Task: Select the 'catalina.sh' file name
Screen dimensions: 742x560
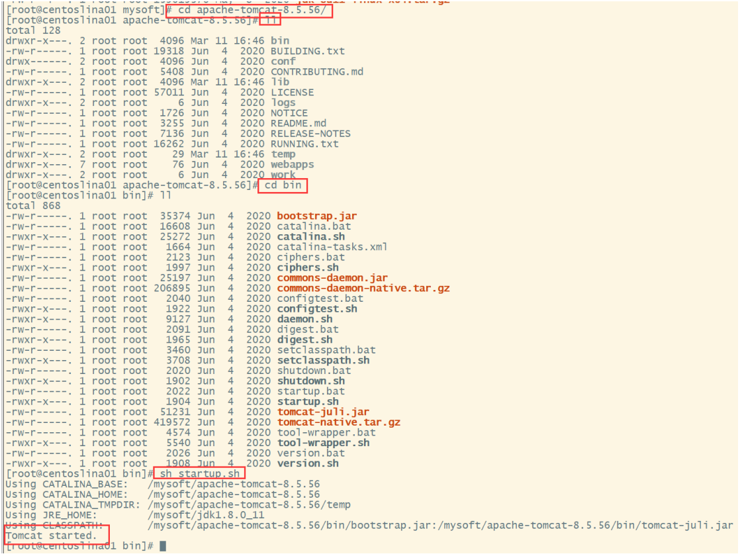Action: pyautogui.click(x=311, y=237)
